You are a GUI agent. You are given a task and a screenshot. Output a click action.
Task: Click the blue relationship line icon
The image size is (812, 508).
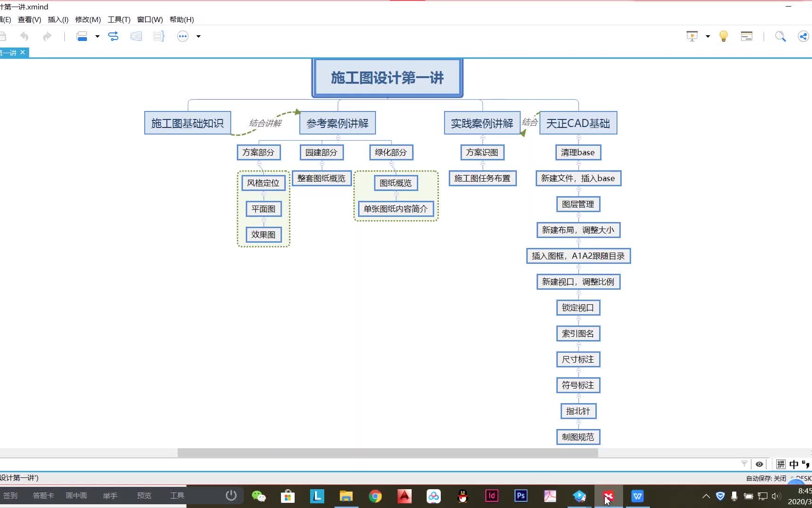pyautogui.click(x=113, y=36)
